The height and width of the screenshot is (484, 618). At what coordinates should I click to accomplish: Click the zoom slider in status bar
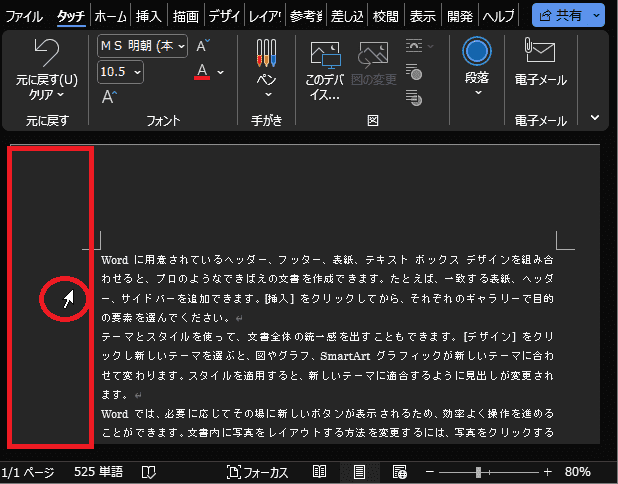[x=480, y=472]
